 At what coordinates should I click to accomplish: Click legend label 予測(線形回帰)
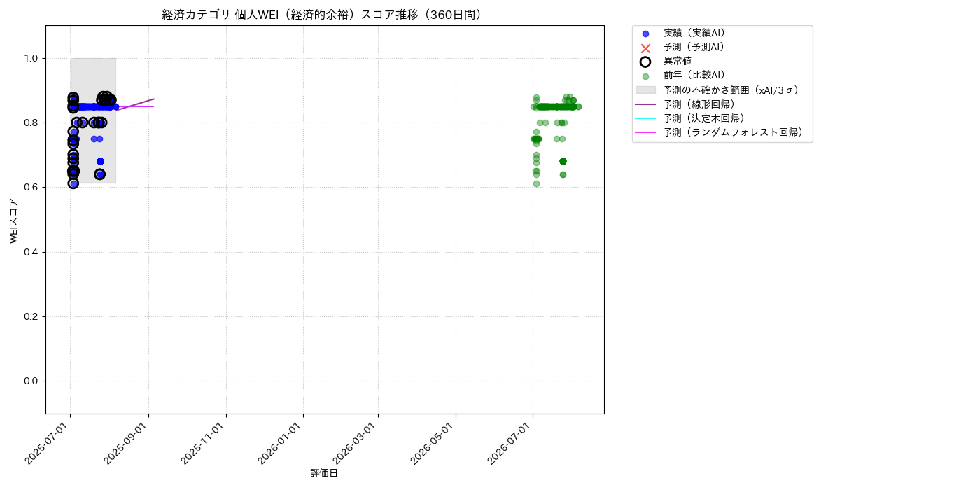pyautogui.click(x=699, y=104)
